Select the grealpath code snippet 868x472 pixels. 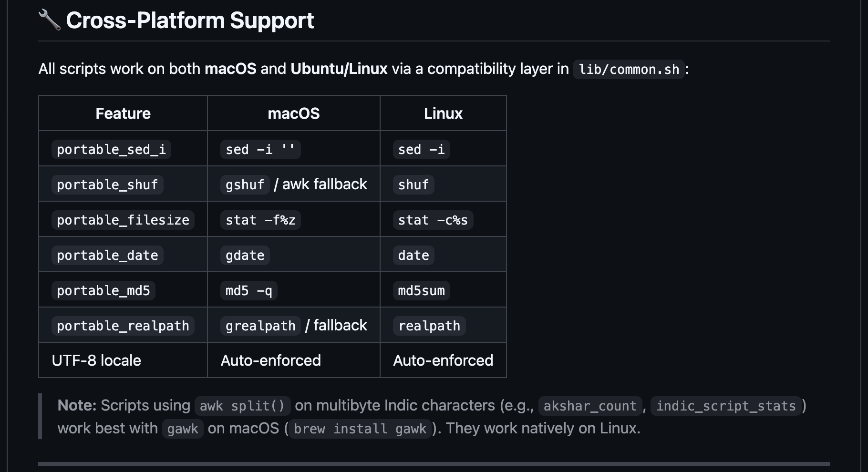(260, 326)
